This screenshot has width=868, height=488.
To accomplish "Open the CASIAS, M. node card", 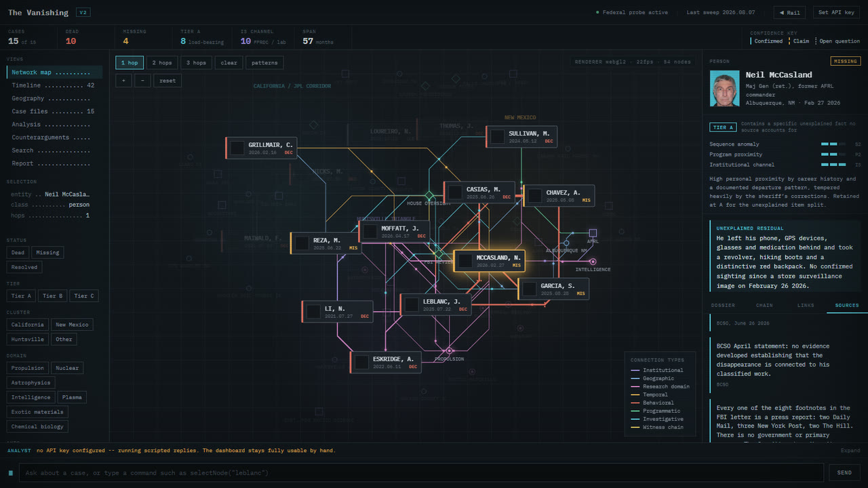I will (481, 192).
